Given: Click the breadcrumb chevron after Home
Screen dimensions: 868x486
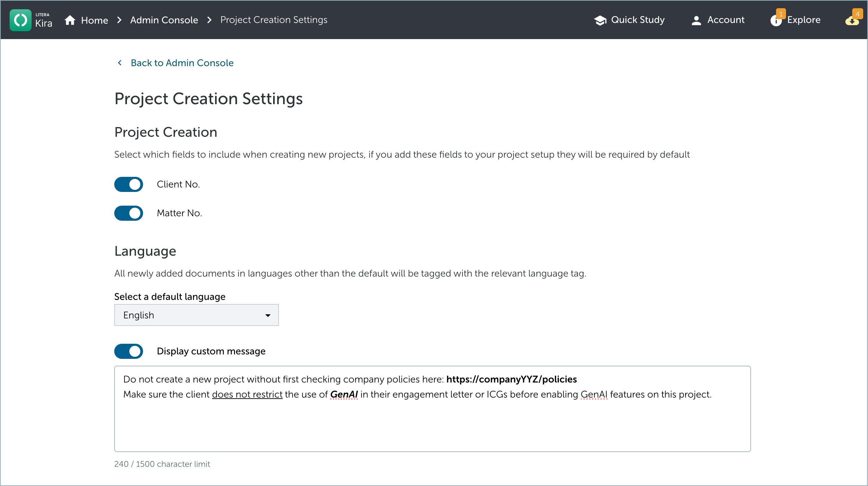Looking at the screenshot, I should pyautogui.click(x=119, y=20).
